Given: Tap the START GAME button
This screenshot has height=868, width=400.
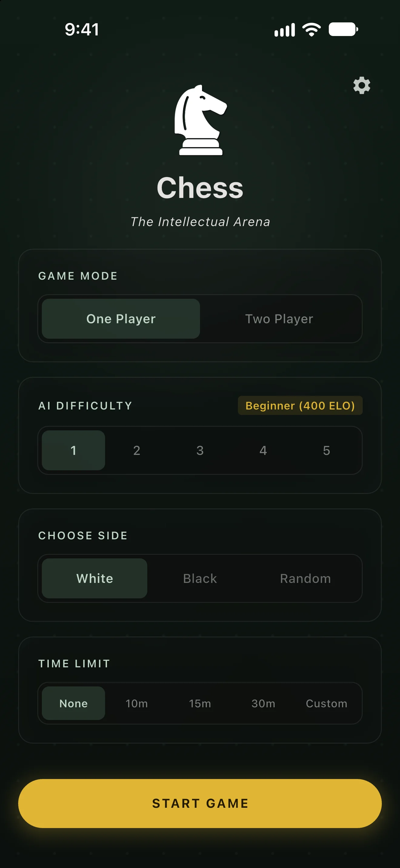Looking at the screenshot, I should (x=200, y=803).
